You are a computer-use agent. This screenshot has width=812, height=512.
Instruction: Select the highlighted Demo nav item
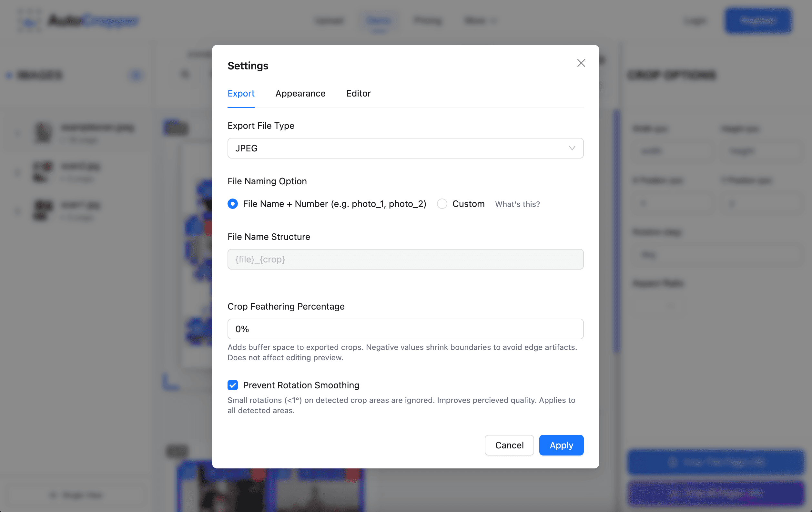(379, 21)
